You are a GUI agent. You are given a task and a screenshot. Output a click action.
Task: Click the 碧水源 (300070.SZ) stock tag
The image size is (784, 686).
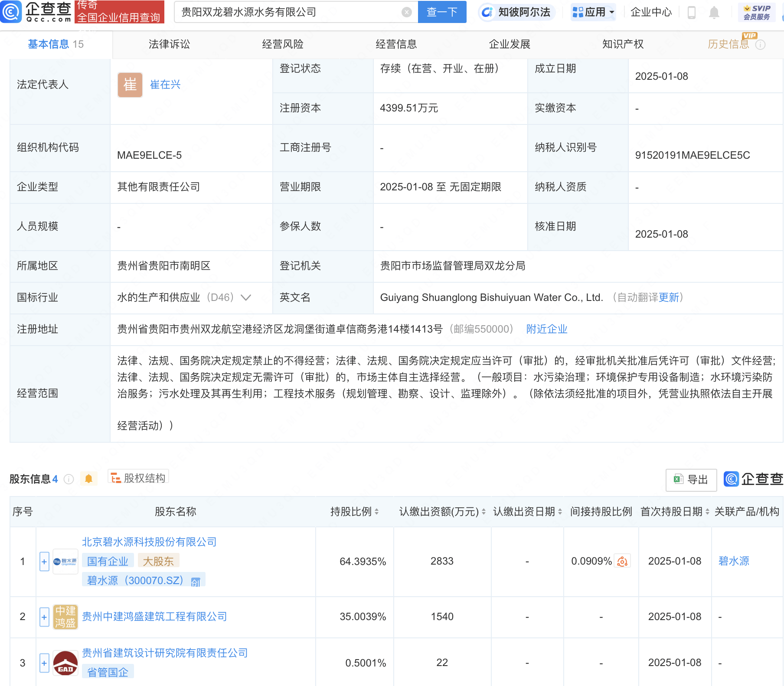[x=144, y=581]
